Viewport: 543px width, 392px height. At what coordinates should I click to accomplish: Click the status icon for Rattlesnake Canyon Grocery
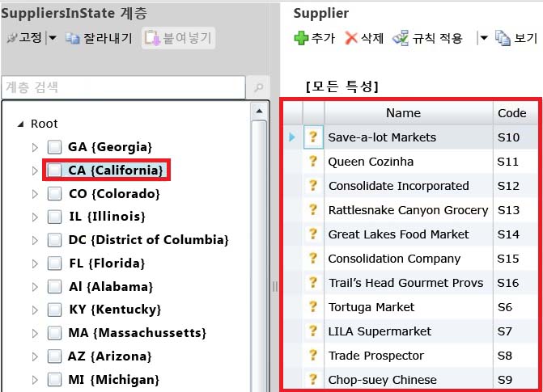tap(313, 209)
